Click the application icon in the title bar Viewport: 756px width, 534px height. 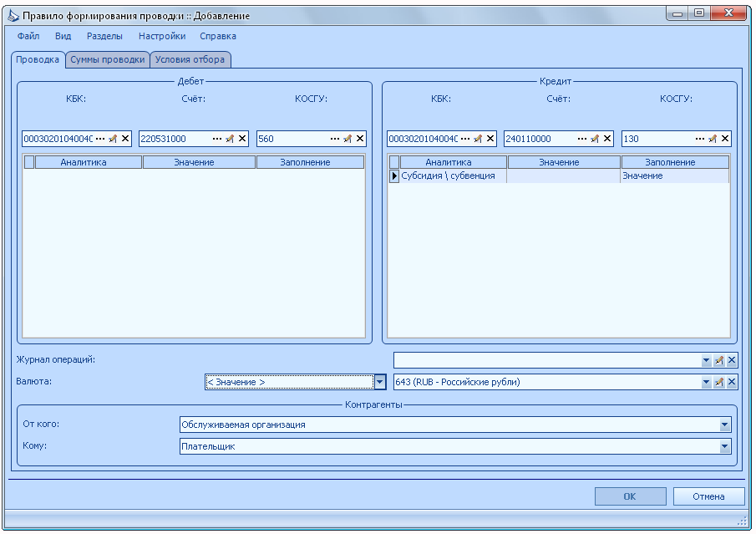click(13, 16)
